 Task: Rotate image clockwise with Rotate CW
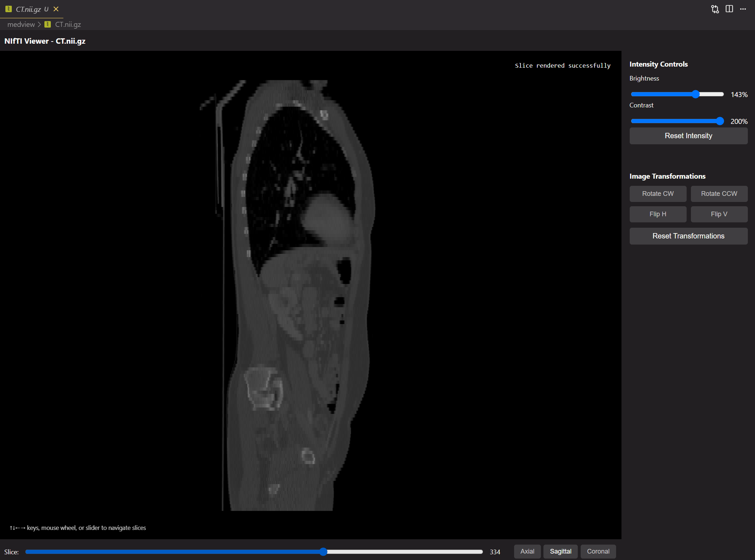658,194
